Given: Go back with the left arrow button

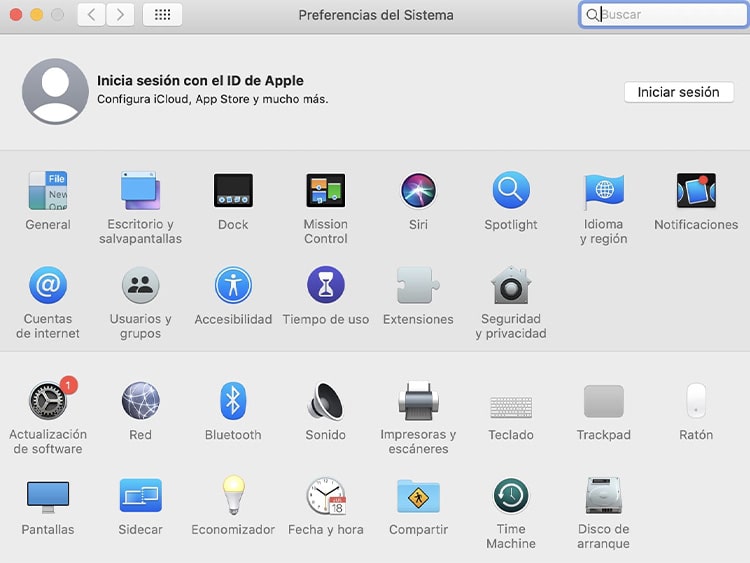Looking at the screenshot, I should pos(91,15).
